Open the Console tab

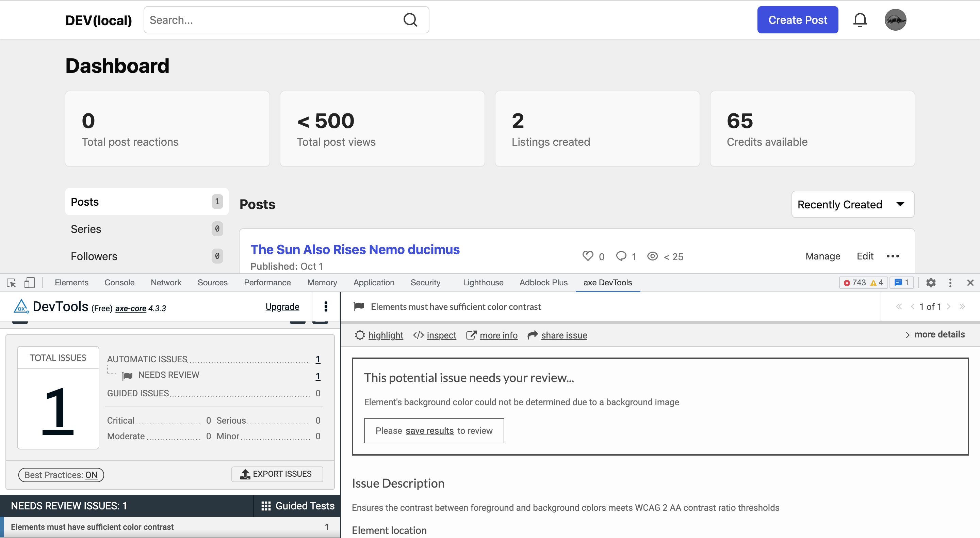[x=119, y=283]
